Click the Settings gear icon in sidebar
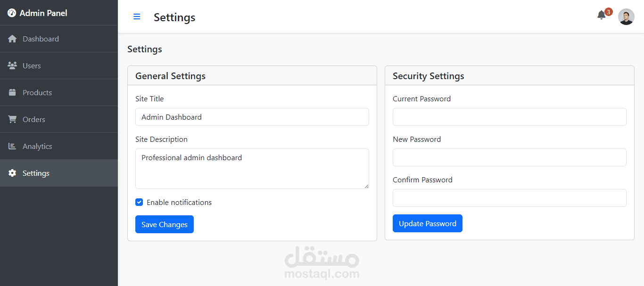 pos(12,173)
